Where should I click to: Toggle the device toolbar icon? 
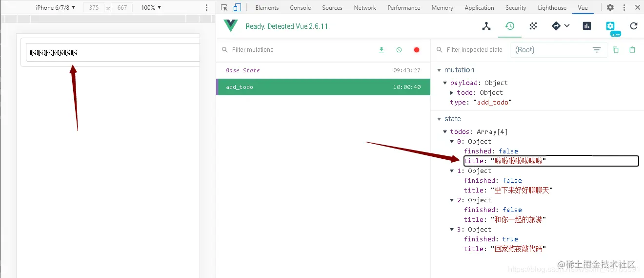click(x=237, y=7)
